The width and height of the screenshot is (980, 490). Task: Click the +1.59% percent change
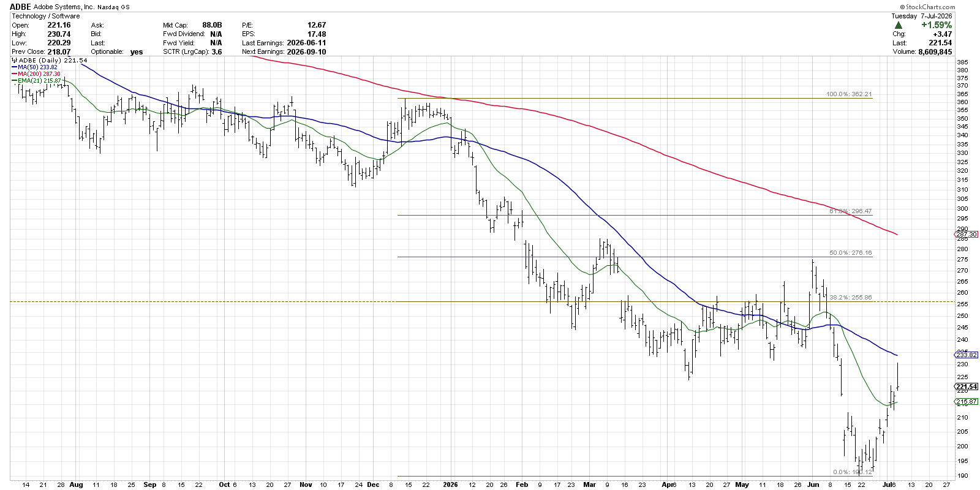coord(937,25)
